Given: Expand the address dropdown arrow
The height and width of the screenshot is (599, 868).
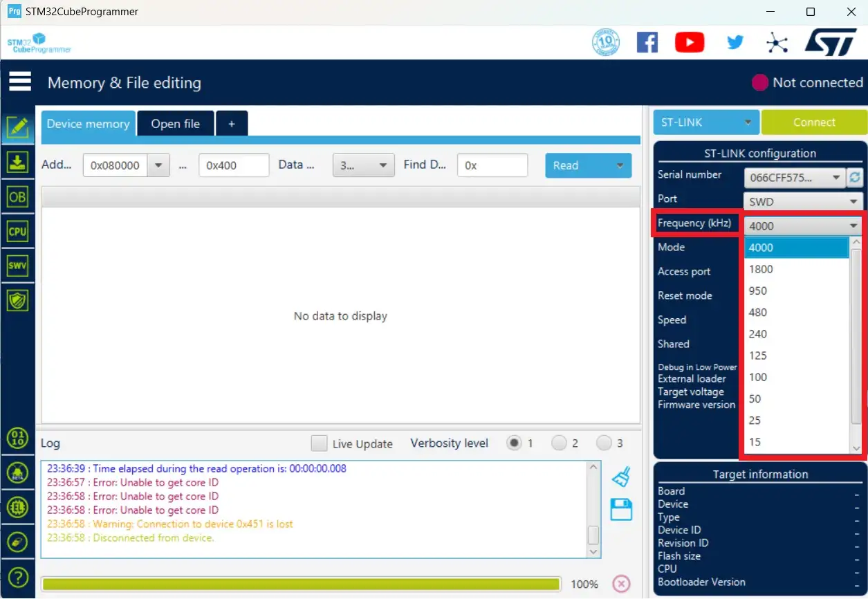Looking at the screenshot, I should click(159, 165).
